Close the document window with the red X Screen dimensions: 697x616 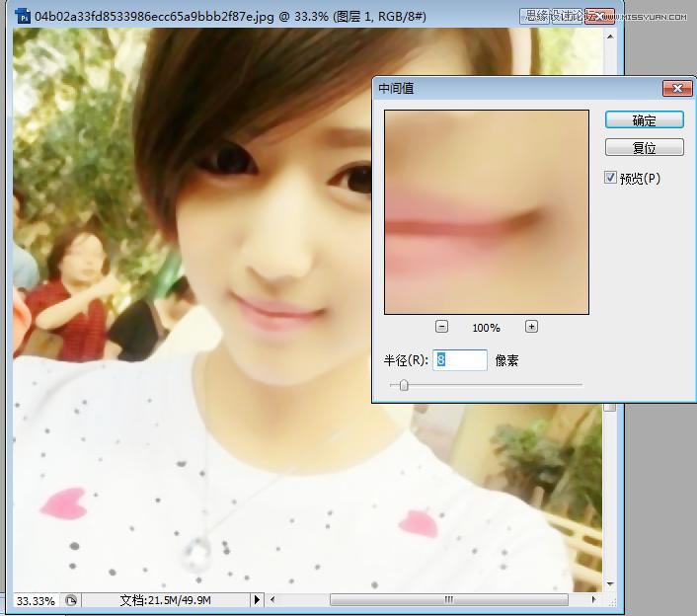point(599,17)
